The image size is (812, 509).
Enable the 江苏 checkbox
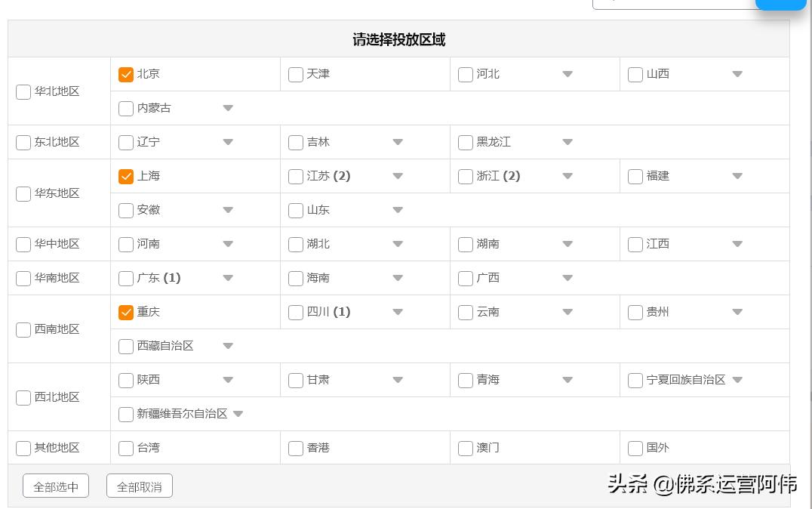click(x=296, y=176)
